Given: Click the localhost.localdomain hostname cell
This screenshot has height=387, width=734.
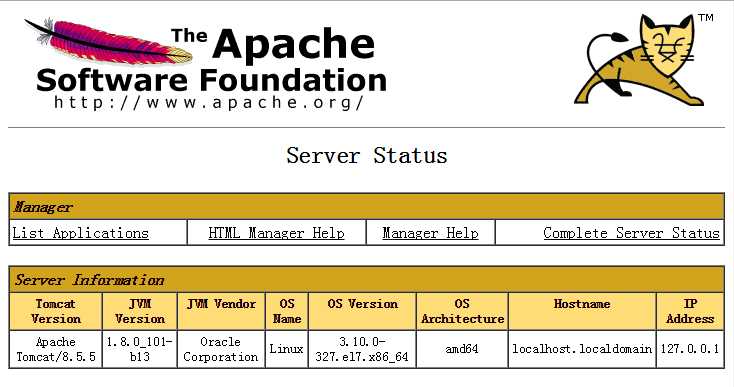Looking at the screenshot, I should pyautogui.click(x=582, y=349).
